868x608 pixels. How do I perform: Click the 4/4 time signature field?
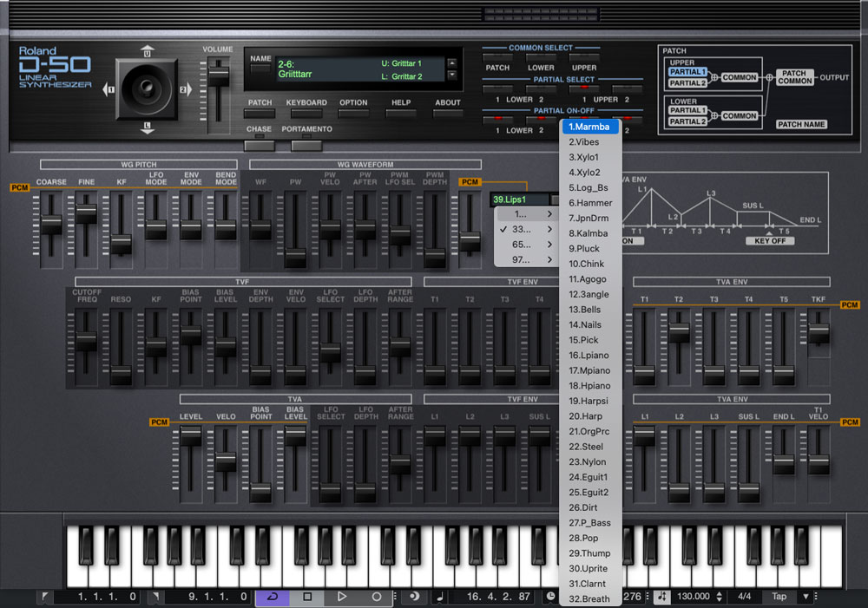tap(745, 597)
